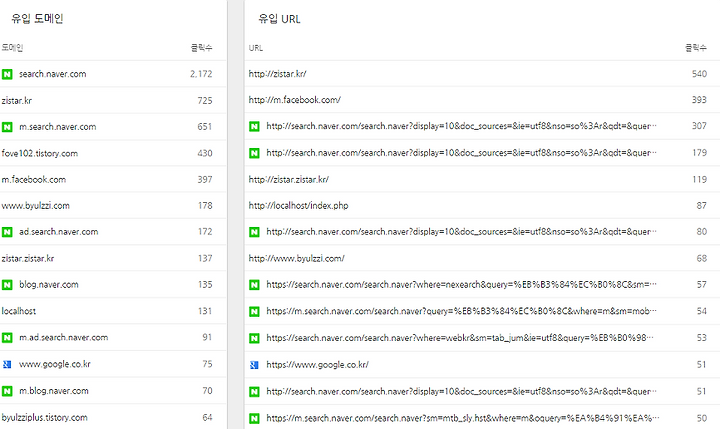
Task: Click Naver icon of URL row with 80 clicks
Action: [x=254, y=232]
